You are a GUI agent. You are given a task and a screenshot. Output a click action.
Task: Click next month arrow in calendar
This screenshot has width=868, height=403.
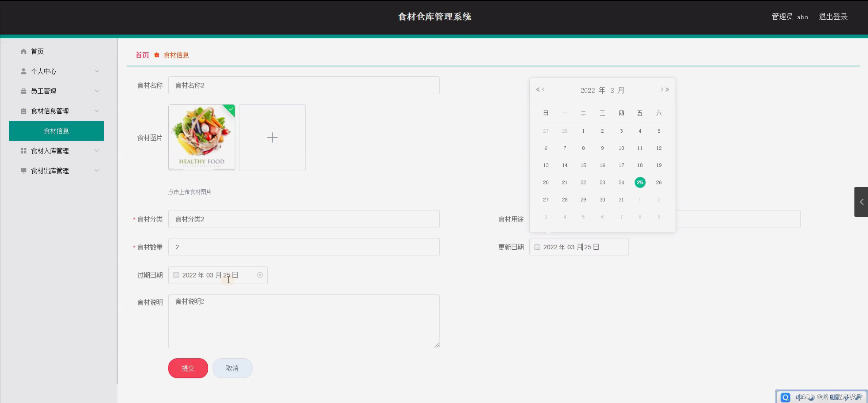(x=661, y=90)
